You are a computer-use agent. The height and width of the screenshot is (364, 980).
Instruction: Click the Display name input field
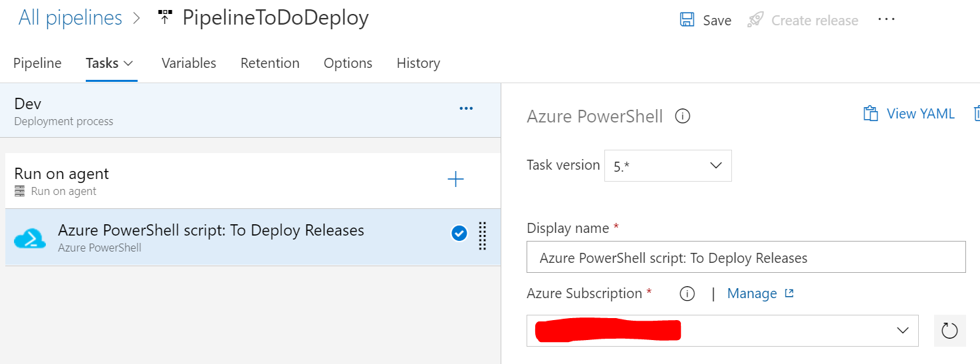coord(746,257)
